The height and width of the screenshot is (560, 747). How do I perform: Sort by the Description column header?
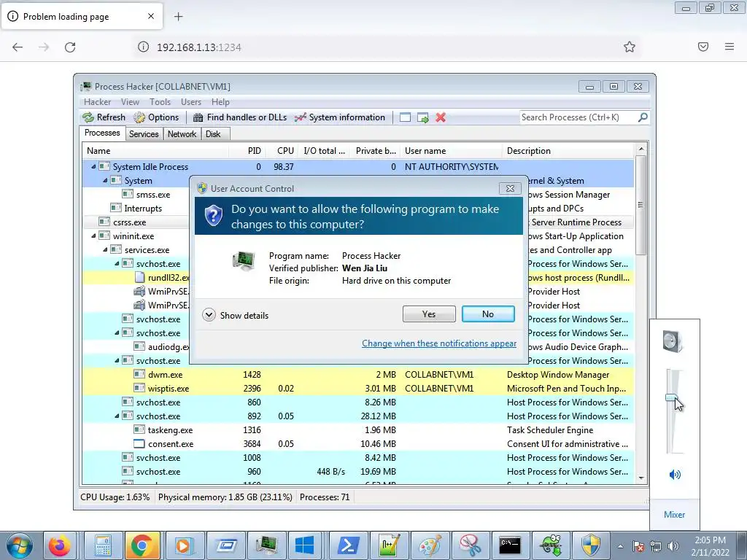pyautogui.click(x=568, y=151)
